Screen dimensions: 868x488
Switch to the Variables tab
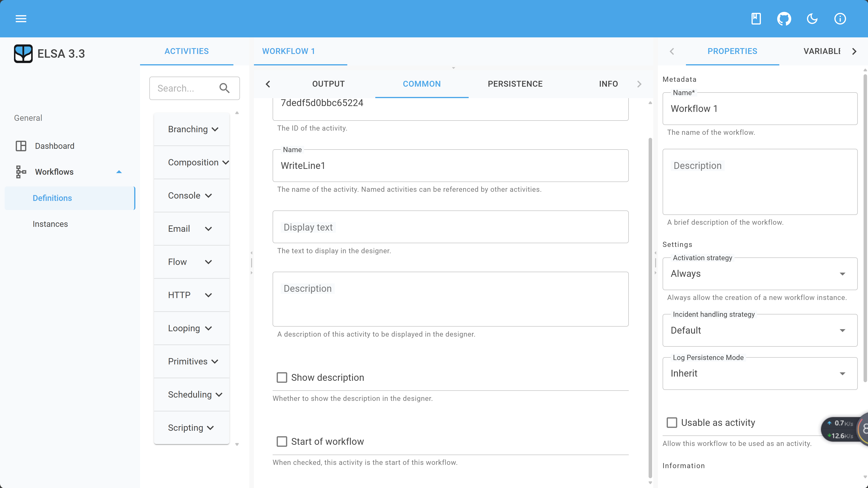(x=822, y=51)
